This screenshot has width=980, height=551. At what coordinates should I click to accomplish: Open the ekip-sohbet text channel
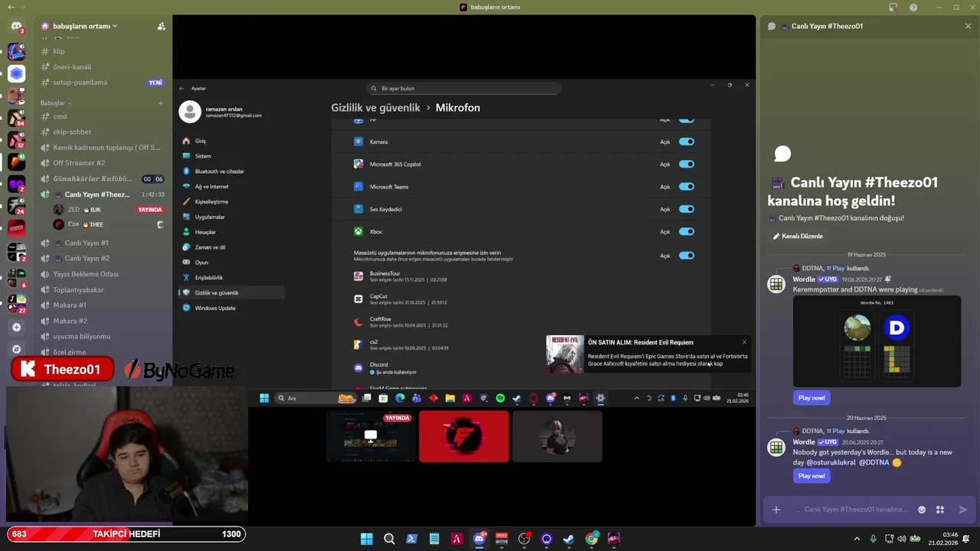click(x=103, y=132)
